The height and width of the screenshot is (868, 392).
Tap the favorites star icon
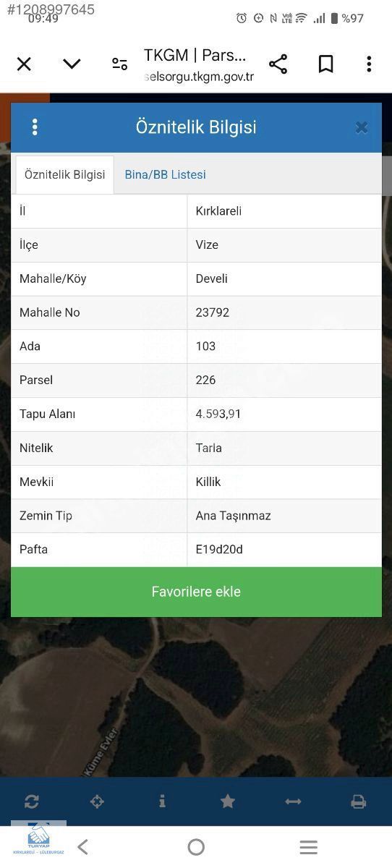[x=228, y=801]
